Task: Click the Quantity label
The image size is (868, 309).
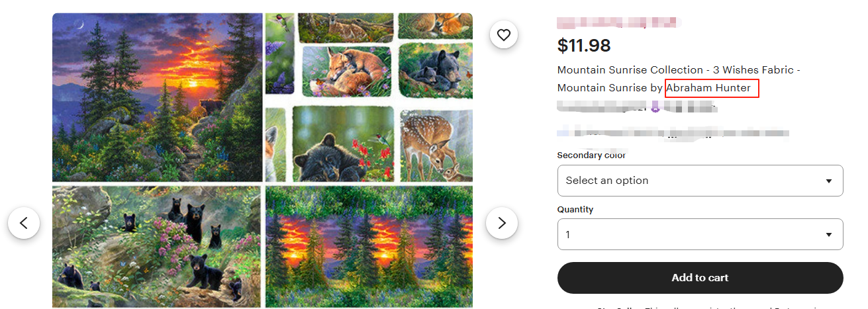Action: pos(575,210)
